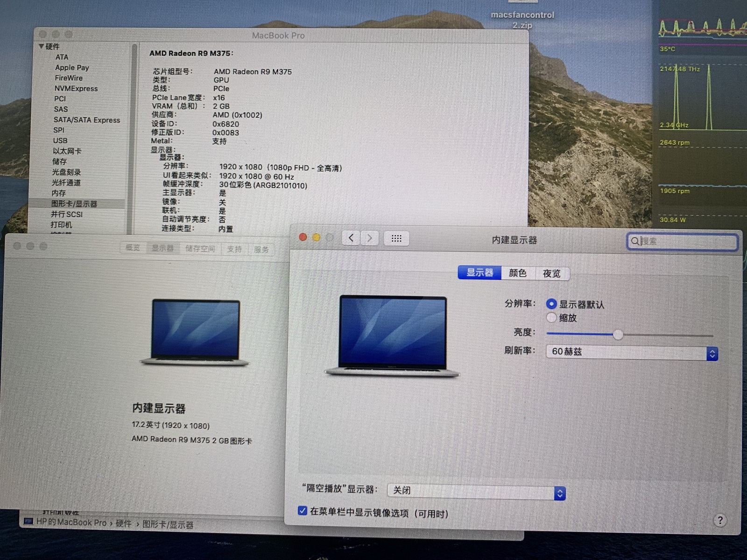The image size is (747, 560).
Task: Click the laptop image in display preferences
Action: (392, 336)
